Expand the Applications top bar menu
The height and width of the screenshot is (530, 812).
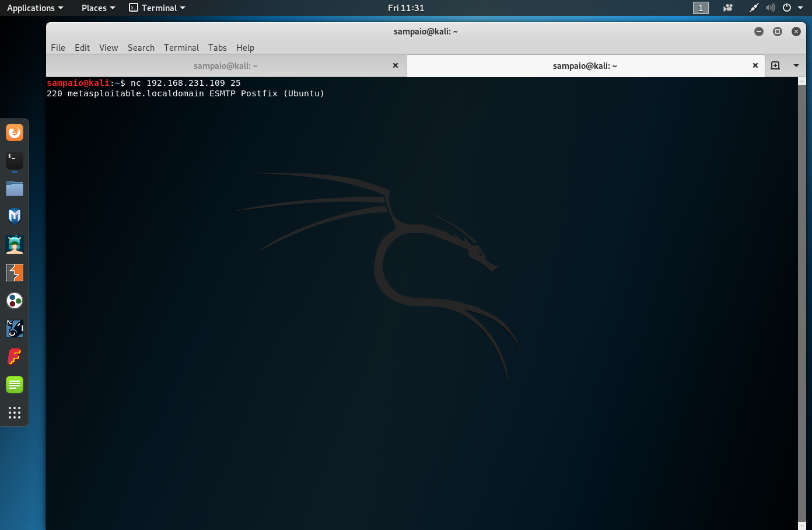(35, 8)
